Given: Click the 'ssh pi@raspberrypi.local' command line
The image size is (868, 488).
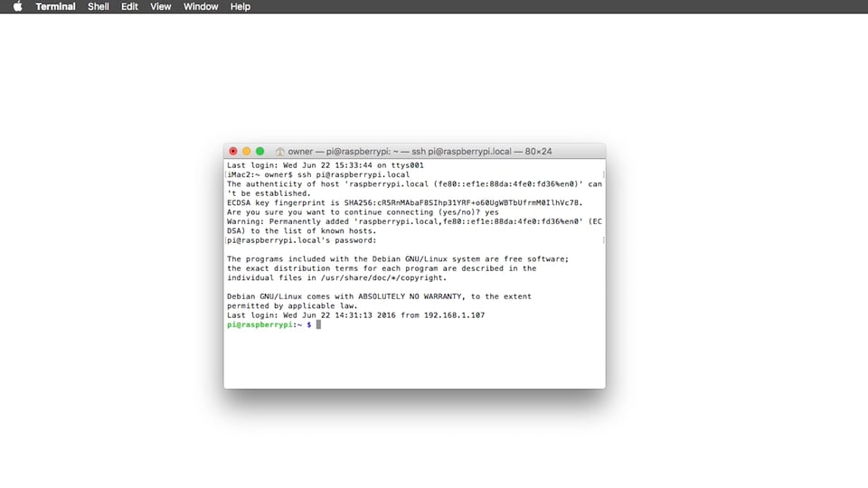Looking at the screenshot, I should click(x=318, y=174).
